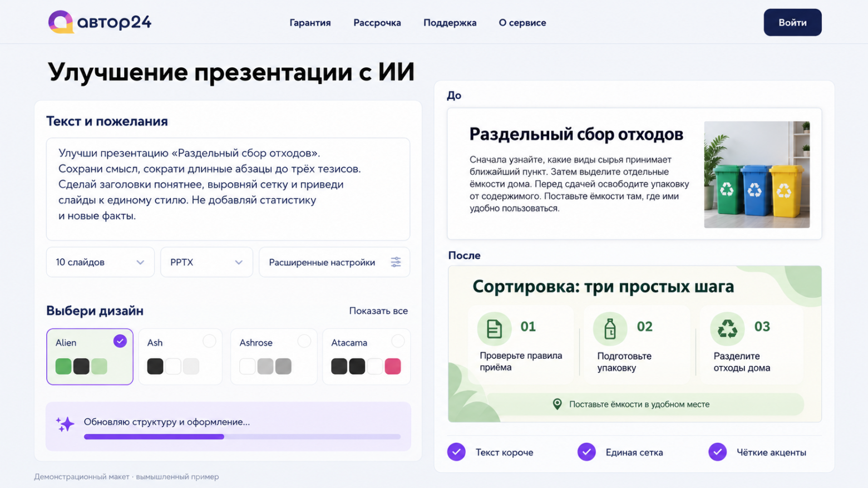The image size is (868, 488).
Task: Click inside the Текст и пожелания text field
Action: [x=228, y=189]
